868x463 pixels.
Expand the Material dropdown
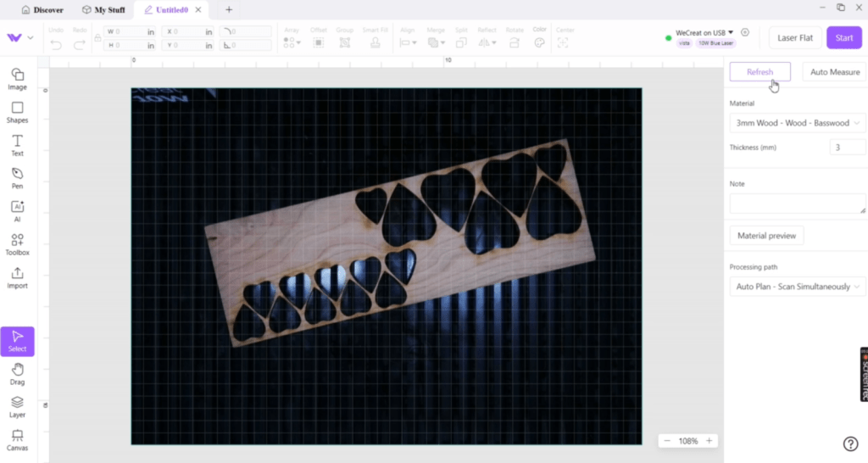click(x=797, y=123)
